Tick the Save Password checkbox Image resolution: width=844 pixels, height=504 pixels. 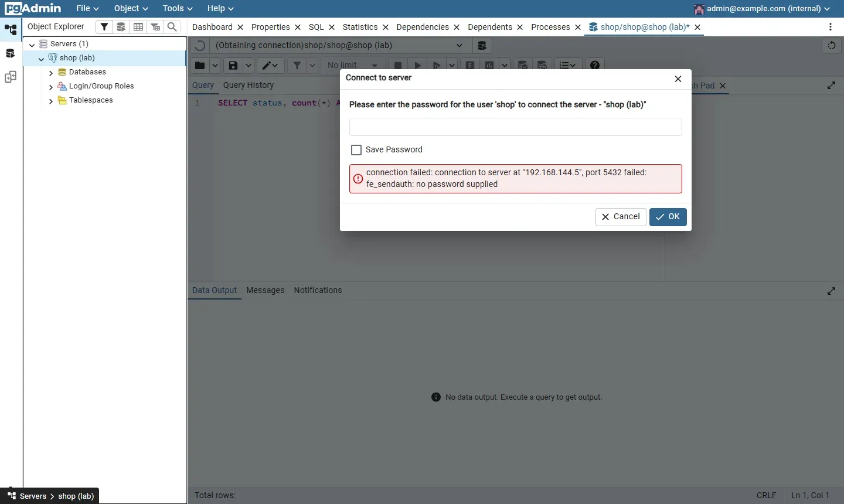click(x=356, y=150)
